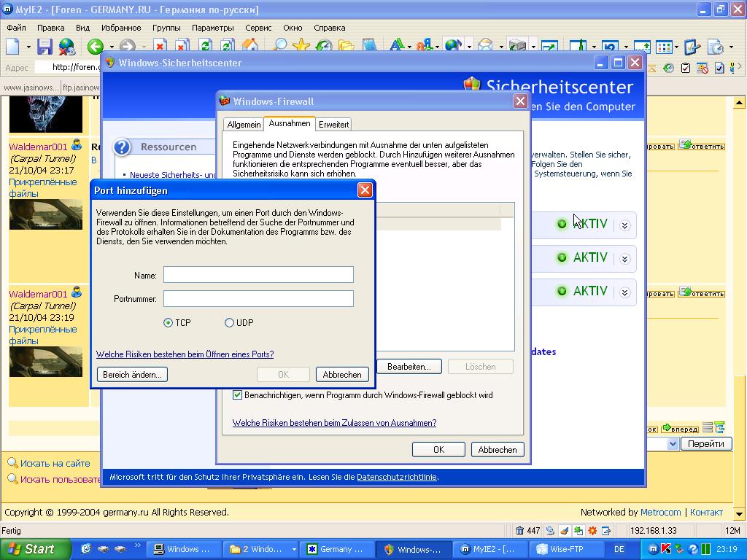
Task: Click the gray forward arrow icon
Action: pos(127,46)
